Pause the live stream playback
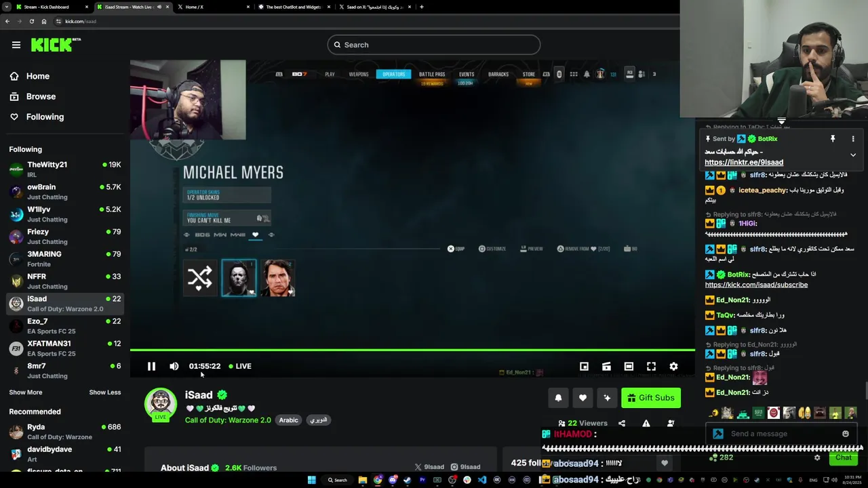This screenshot has width=868, height=488. (x=151, y=366)
